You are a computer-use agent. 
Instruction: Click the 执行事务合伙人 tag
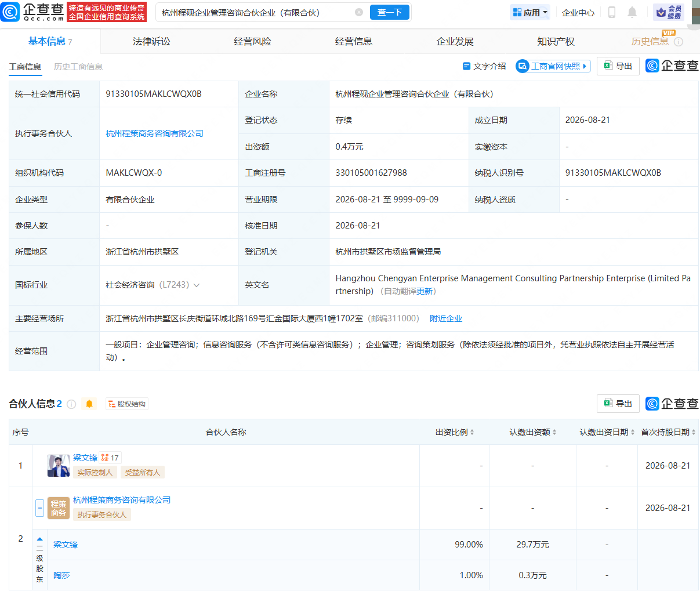[x=102, y=514]
